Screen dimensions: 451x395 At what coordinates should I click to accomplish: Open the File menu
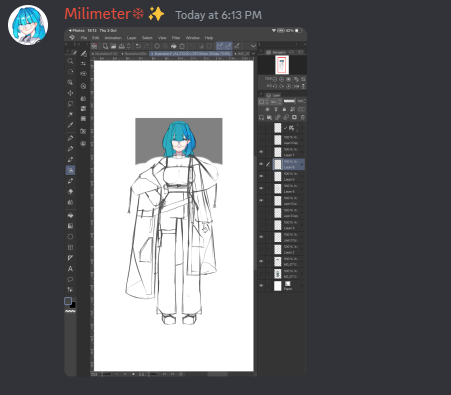pyautogui.click(x=84, y=38)
